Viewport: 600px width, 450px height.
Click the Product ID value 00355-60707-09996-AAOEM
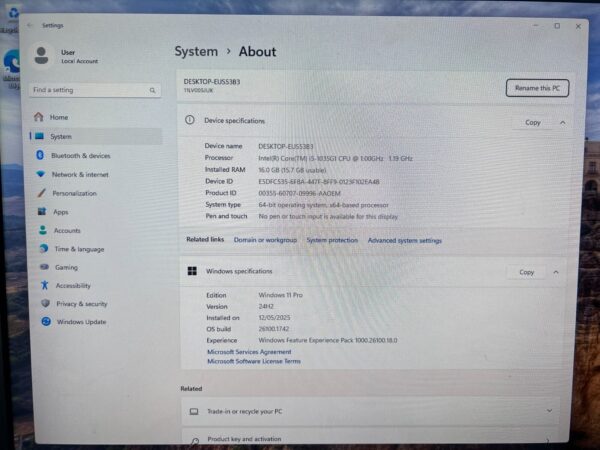(299, 193)
